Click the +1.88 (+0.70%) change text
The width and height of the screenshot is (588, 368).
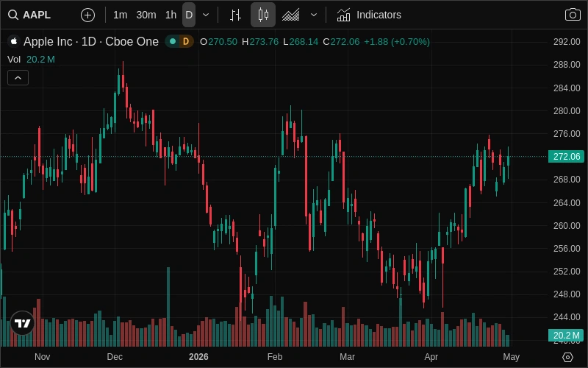397,42
